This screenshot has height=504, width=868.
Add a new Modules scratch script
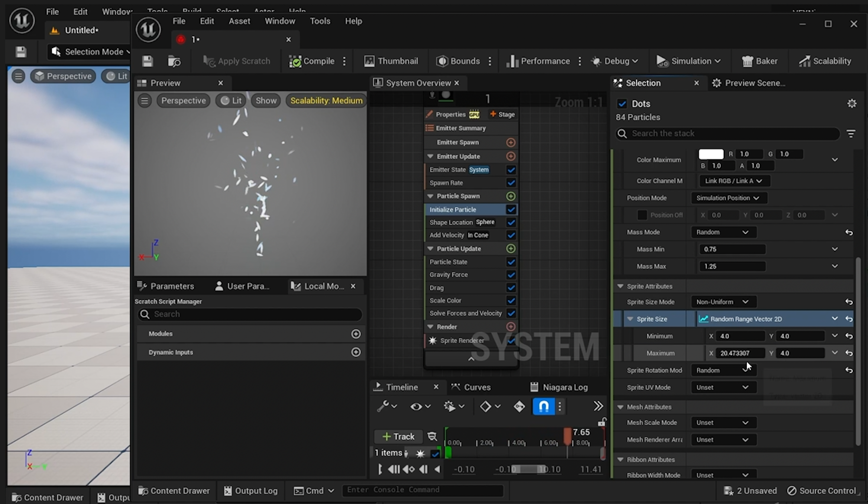click(x=356, y=334)
